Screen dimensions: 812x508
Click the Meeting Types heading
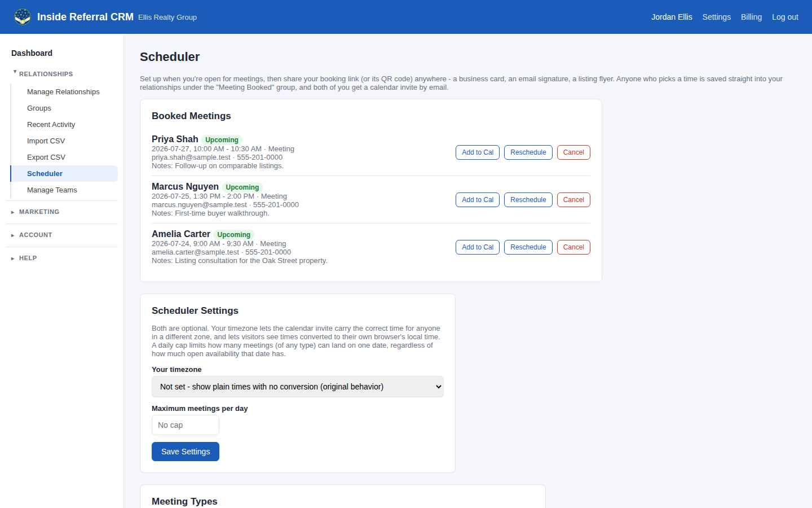pyautogui.click(x=184, y=501)
